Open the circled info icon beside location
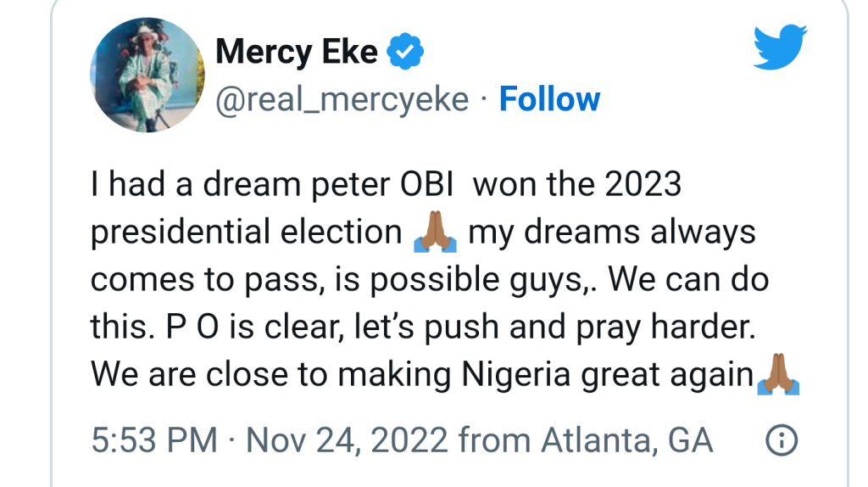Viewport: 868px width, 487px height. [x=782, y=440]
